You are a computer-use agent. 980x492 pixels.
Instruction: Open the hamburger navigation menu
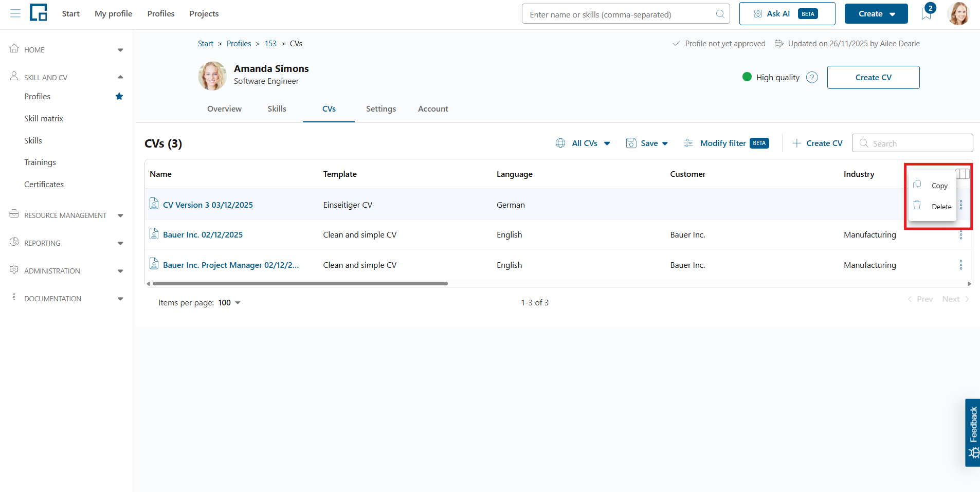(15, 13)
